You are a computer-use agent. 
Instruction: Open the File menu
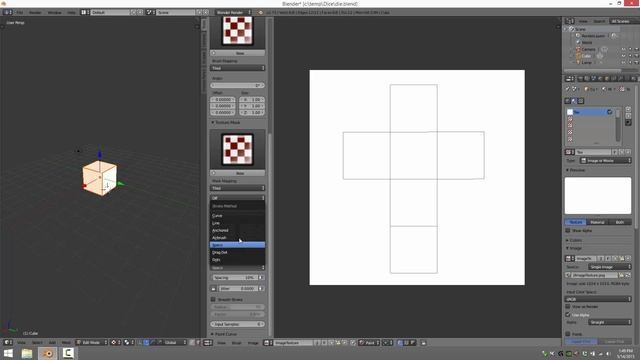[19, 13]
